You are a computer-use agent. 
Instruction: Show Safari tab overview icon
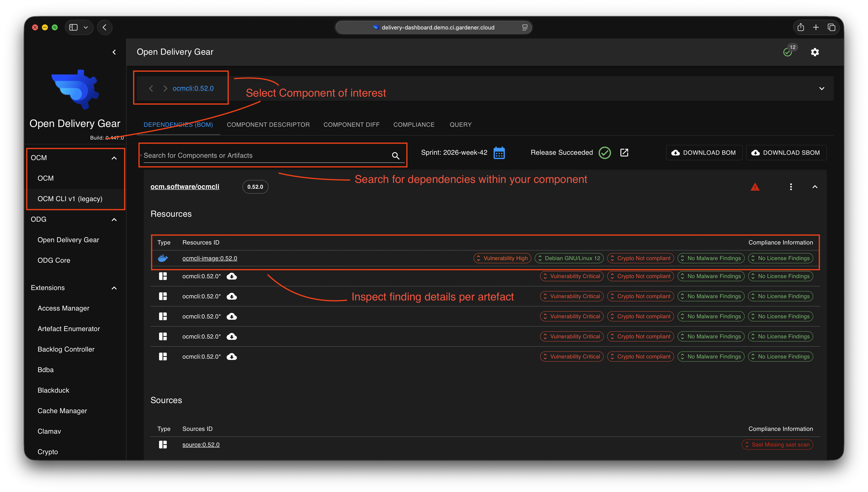coord(831,27)
